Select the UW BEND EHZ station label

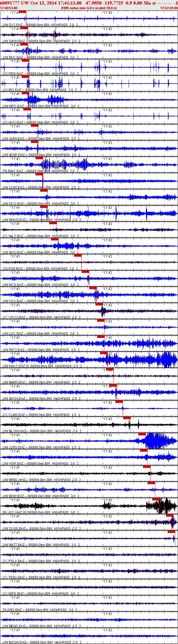(14, 626)
